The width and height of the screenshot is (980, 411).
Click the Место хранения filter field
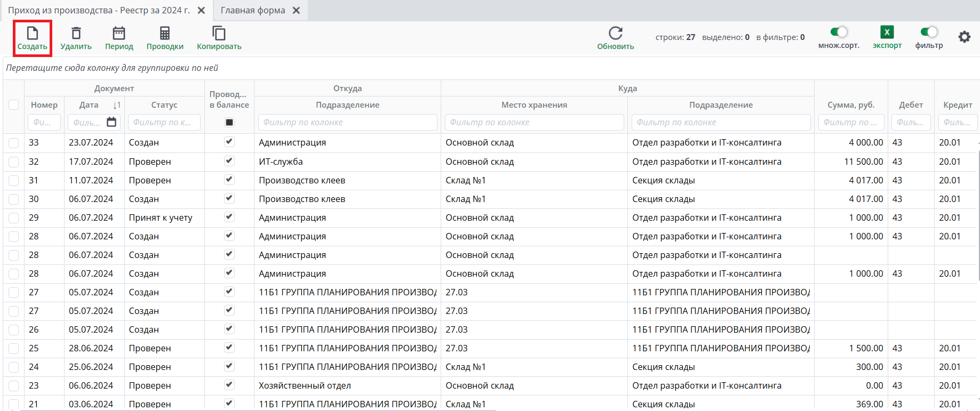point(534,122)
